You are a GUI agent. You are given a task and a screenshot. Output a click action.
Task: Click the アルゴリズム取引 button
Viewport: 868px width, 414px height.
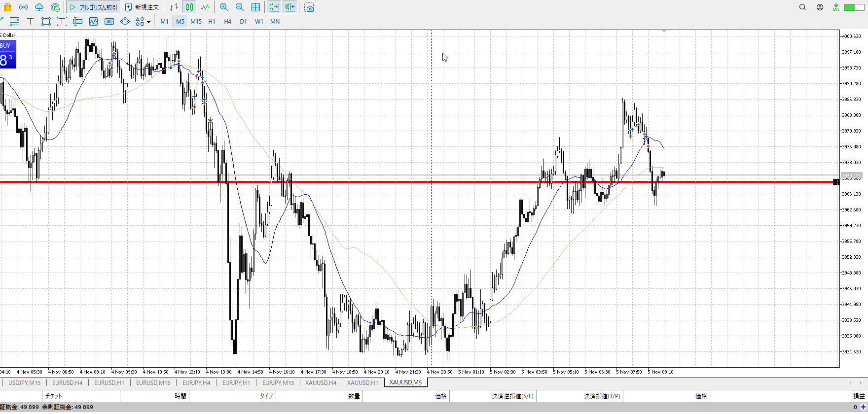tap(93, 7)
